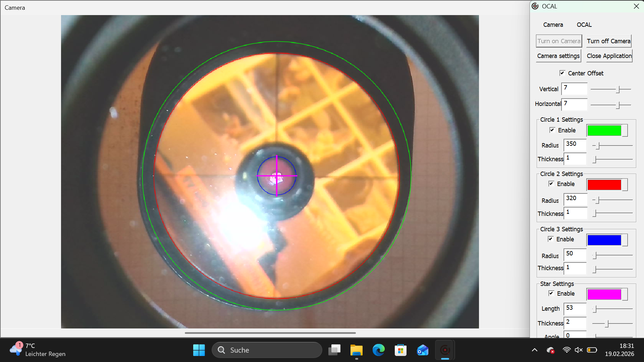
Task: Launch Microsoft Edge from taskbar
Action: (x=379, y=350)
